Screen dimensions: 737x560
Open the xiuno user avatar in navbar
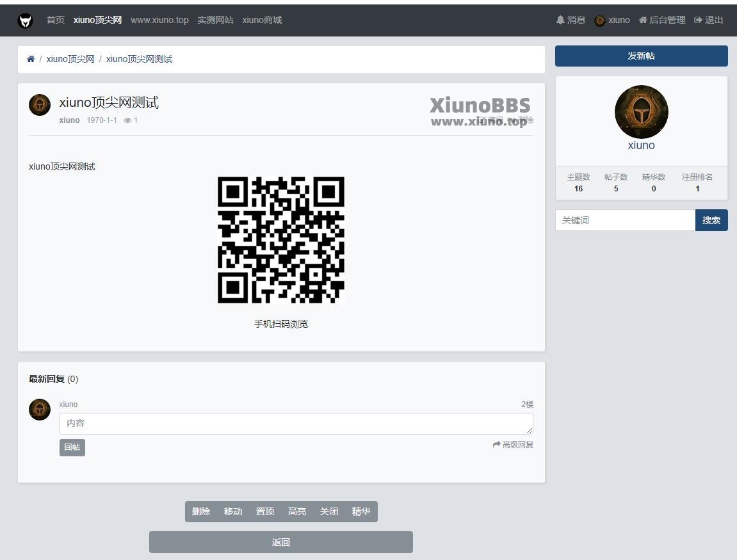pos(600,20)
